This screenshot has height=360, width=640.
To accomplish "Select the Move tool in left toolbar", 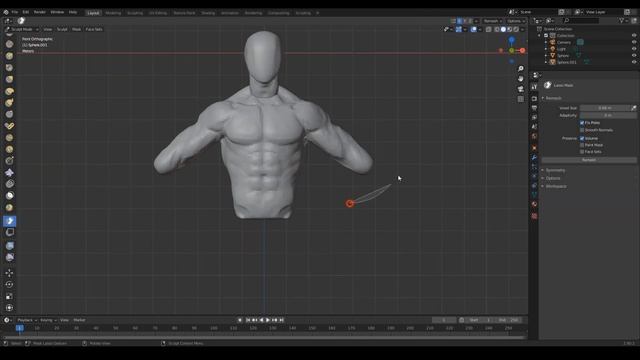I will point(9,273).
